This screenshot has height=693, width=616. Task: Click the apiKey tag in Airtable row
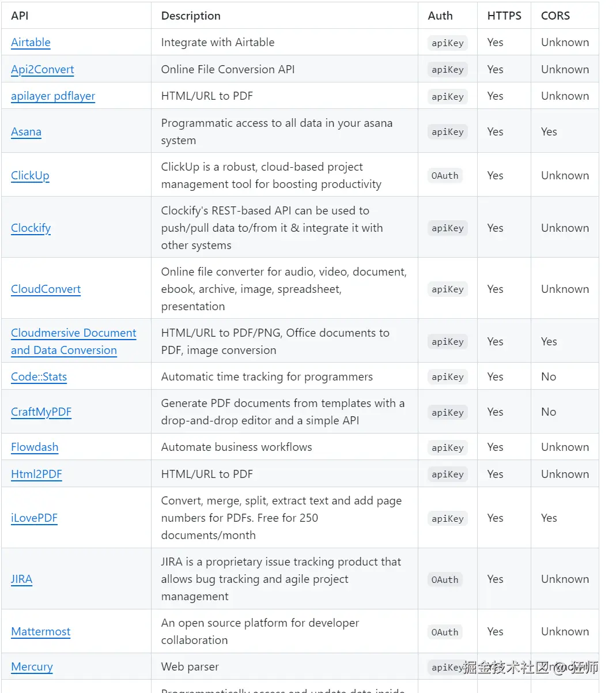[x=447, y=43]
